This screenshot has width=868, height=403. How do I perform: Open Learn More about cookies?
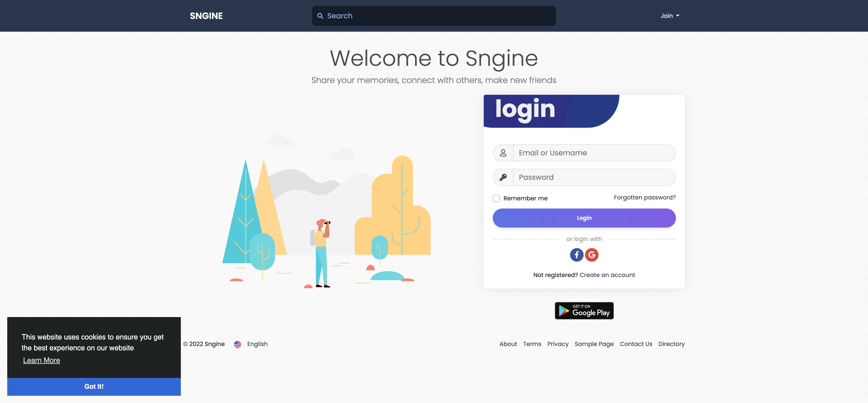pyautogui.click(x=41, y=360)
